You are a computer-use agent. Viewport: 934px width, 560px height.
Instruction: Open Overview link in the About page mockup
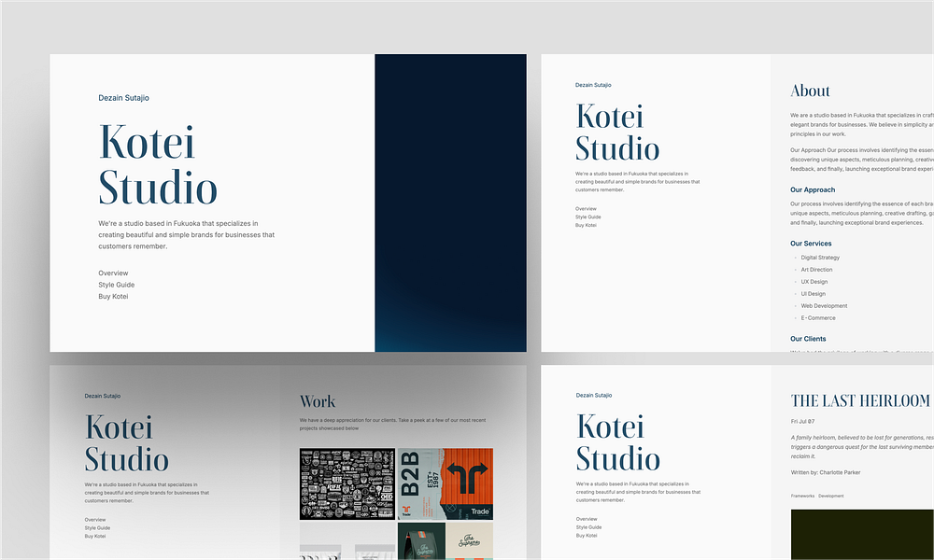[x=586, y=209]
